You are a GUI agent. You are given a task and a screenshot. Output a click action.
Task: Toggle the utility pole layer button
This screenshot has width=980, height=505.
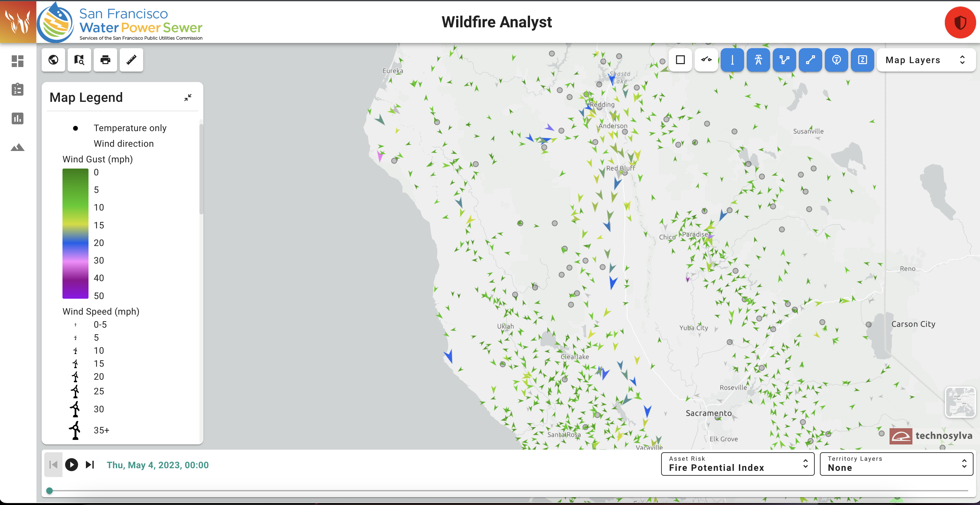[x=732, y=60]
